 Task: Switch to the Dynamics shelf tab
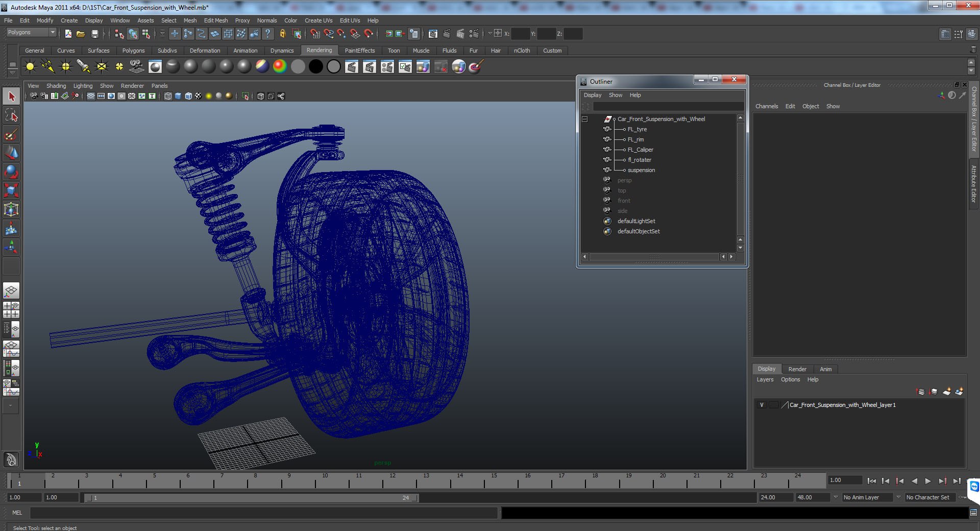click(282, 51)
